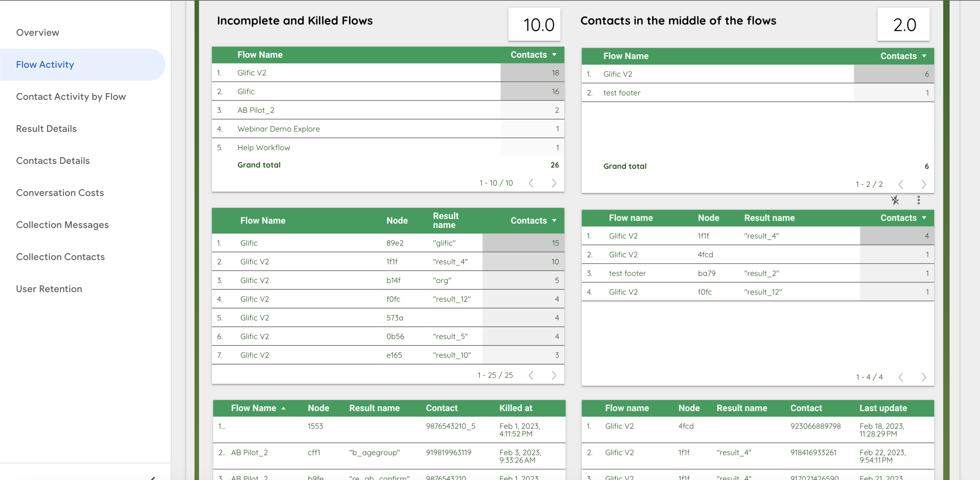Click node ba79 cell
The height and width of the screenshot is (480, 980).
click(x=706, y=273)
